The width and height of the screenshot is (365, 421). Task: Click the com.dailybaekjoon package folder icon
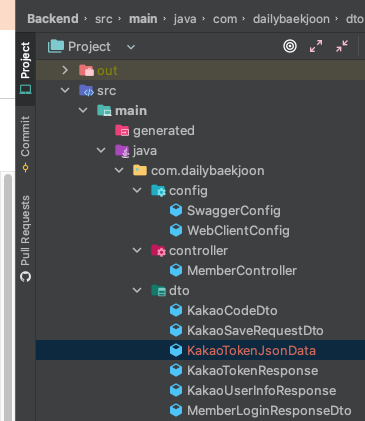140,170
